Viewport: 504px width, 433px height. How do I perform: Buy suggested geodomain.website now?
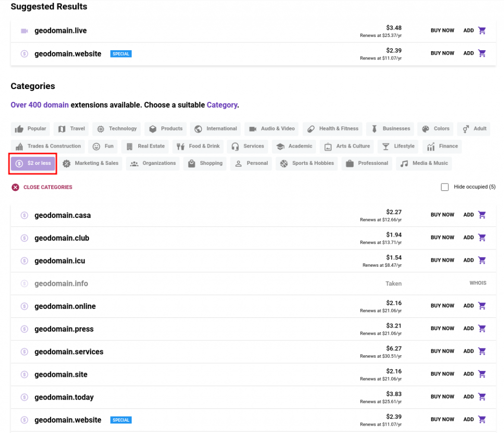(x=442, y=53)
